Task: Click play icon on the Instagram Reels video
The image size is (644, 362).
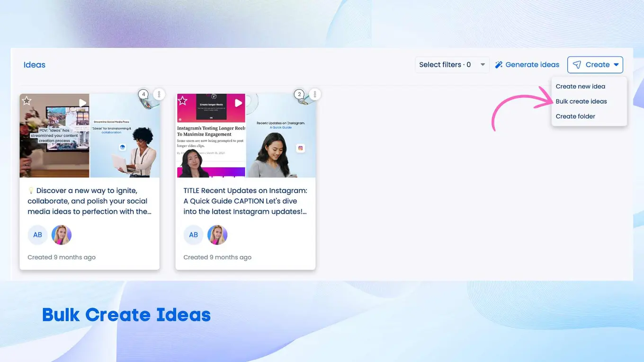Action: (x=238, y=103)
